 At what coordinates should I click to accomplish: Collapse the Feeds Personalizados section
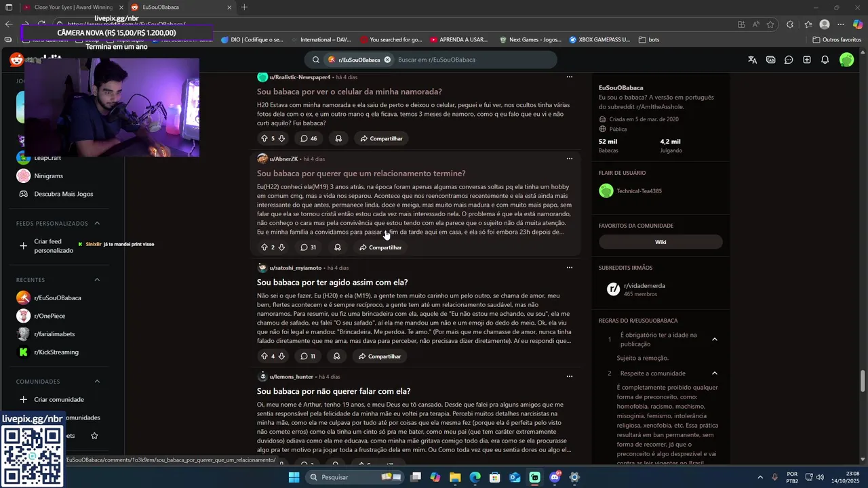[97, 223]
